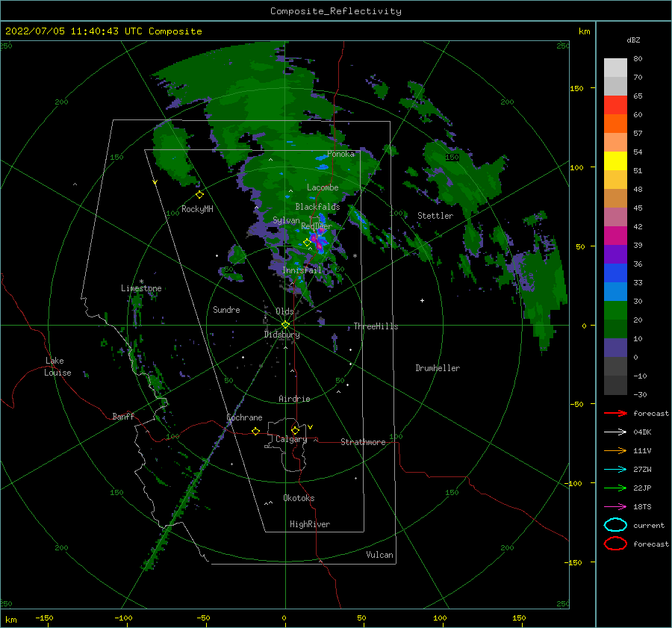
Task: Click the Sundre city label
Action: (226, 309)
